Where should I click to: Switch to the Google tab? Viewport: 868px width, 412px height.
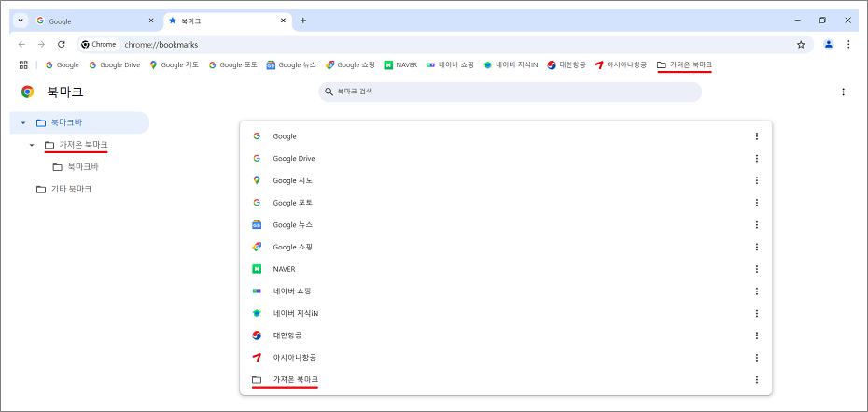95,21
